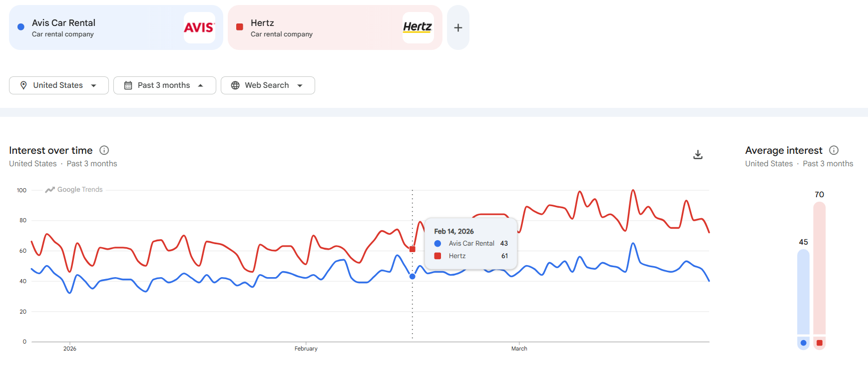Click the Hertz red data point on chart

tap(413, 249)
